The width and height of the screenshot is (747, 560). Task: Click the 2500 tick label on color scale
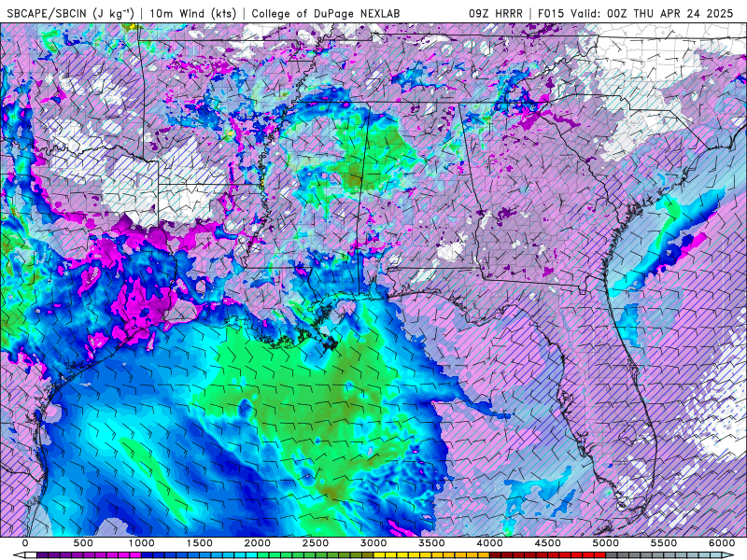(x=316, y=543)
